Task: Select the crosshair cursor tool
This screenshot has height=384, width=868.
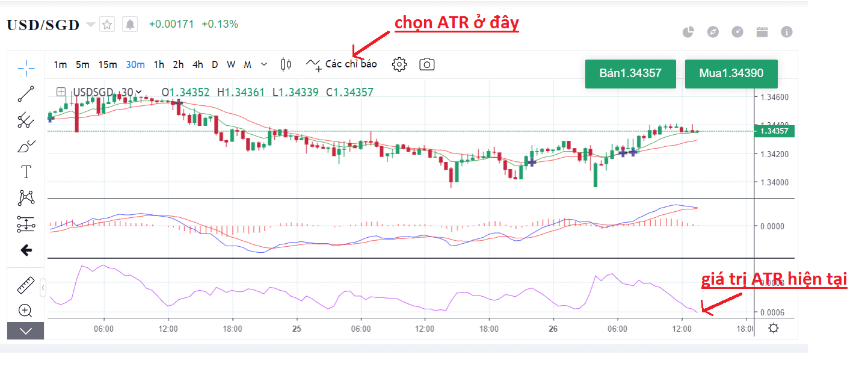Action: coord(26,67)
